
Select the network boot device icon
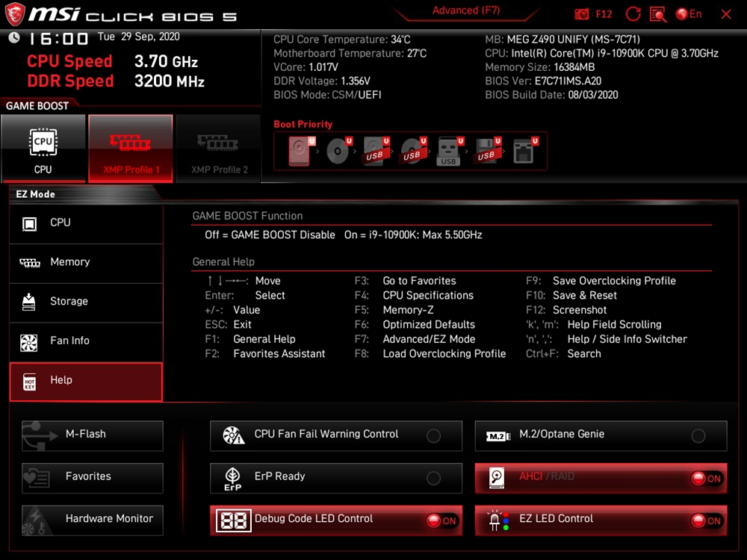[525, 151]
